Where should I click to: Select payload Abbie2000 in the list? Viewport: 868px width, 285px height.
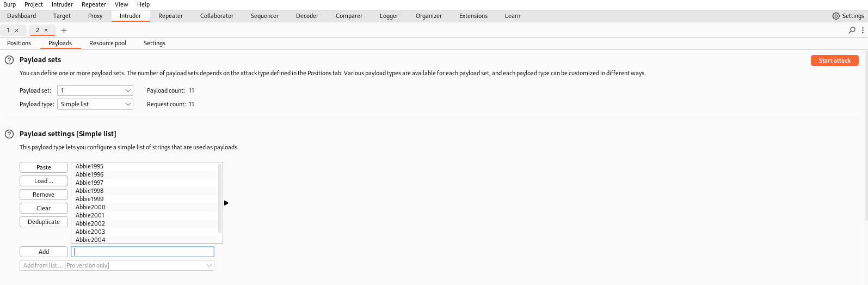[x=144, y=207]
